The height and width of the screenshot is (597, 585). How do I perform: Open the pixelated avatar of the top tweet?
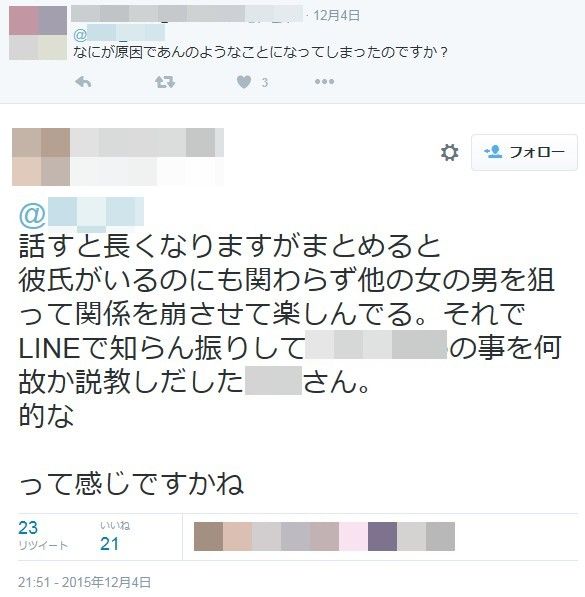38,33
